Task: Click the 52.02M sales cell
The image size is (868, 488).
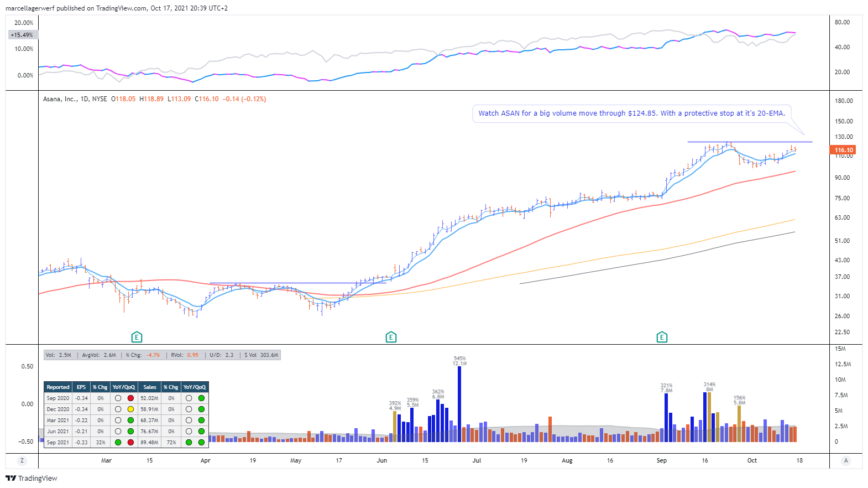Action: click(149, 398)
